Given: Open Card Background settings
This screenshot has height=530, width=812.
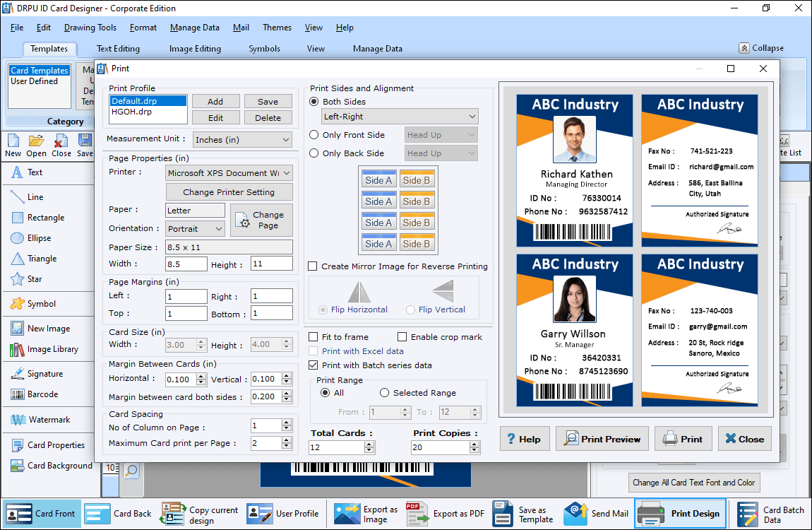Looking at the screenshot, I should tap(52, 466).
